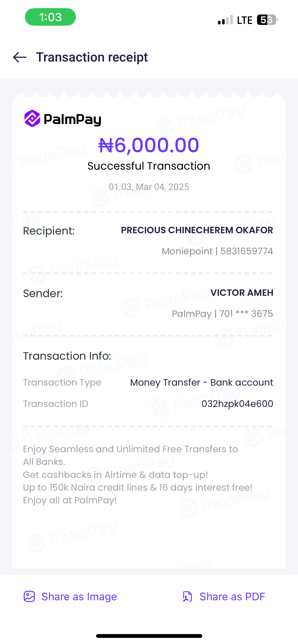Tap the sender name Victor Ameh
298x644 pixels.
pyautogui.click(x=242, y=292)
